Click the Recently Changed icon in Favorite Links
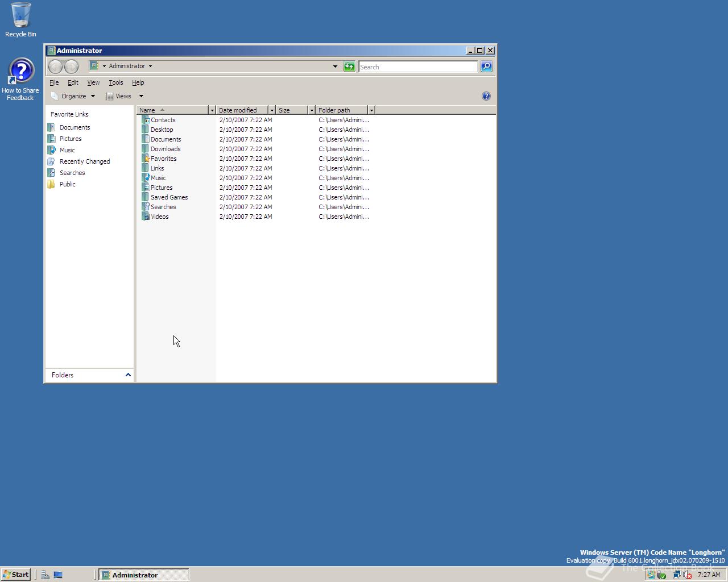 click(x=51, y=161)
